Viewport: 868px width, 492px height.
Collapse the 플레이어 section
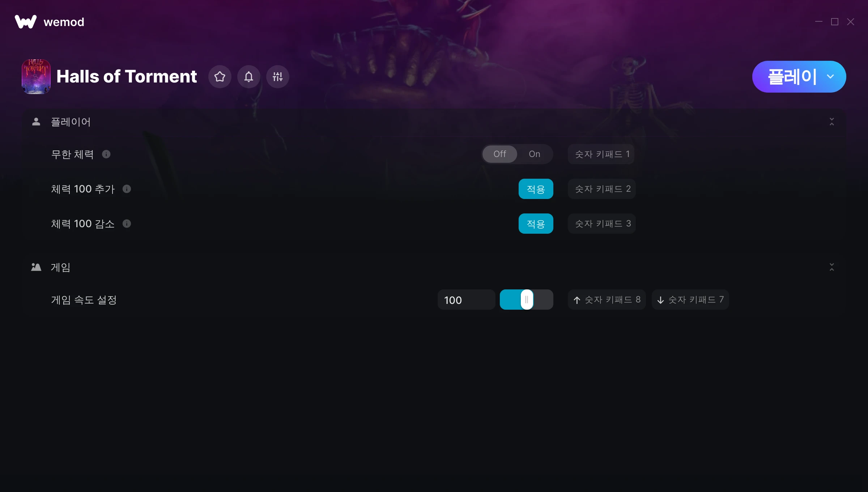(831, 122)
